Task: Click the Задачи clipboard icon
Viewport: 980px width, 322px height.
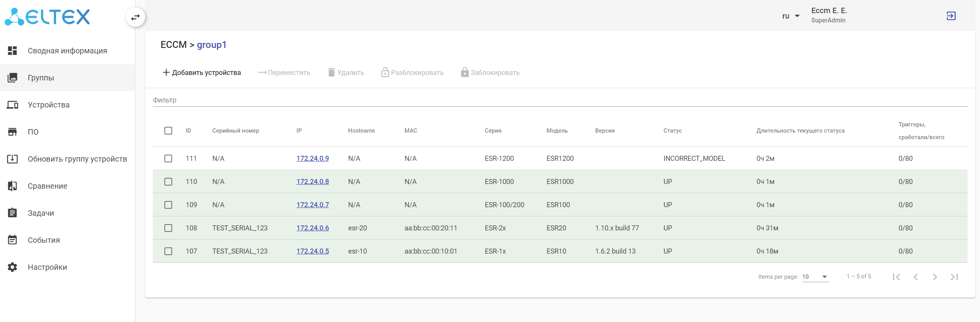Action: point(12,213)
